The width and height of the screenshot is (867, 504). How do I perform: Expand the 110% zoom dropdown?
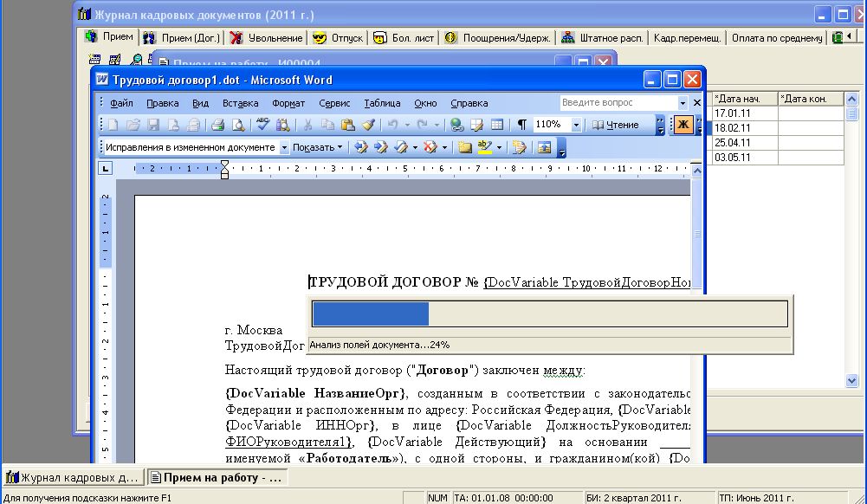pos(576,125)
